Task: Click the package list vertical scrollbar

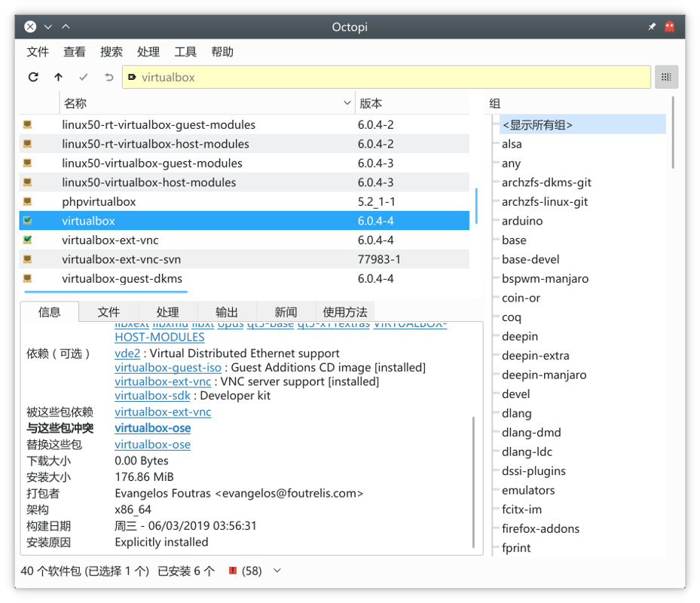Action: 476,206
